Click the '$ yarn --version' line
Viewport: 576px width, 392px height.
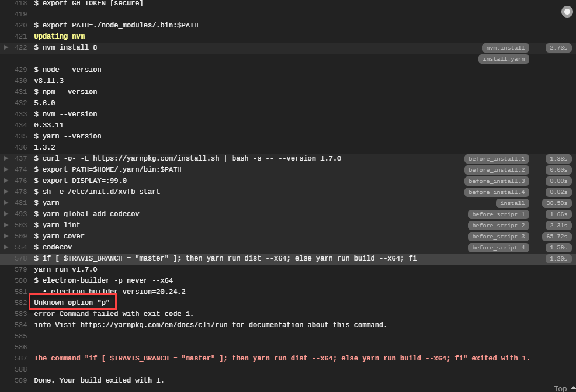(x=68, y=136)
